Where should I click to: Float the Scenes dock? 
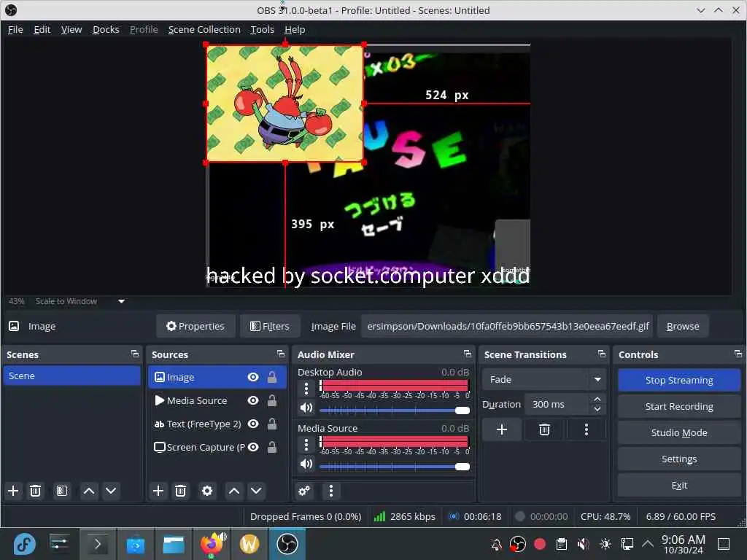pyautogui.click(x=135, y=354)
